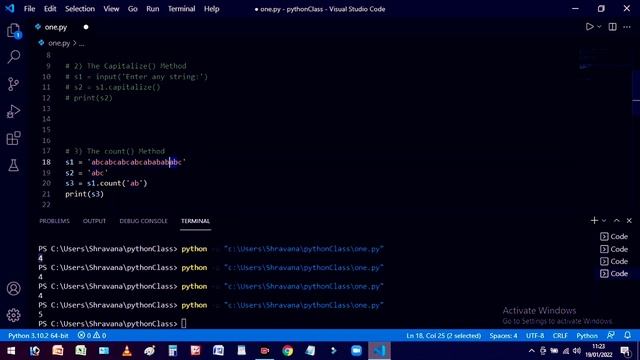This screenshot has height=360, width=640.
Task: Open Go menu
Action: pyautogui.click(x=132, y=9)
